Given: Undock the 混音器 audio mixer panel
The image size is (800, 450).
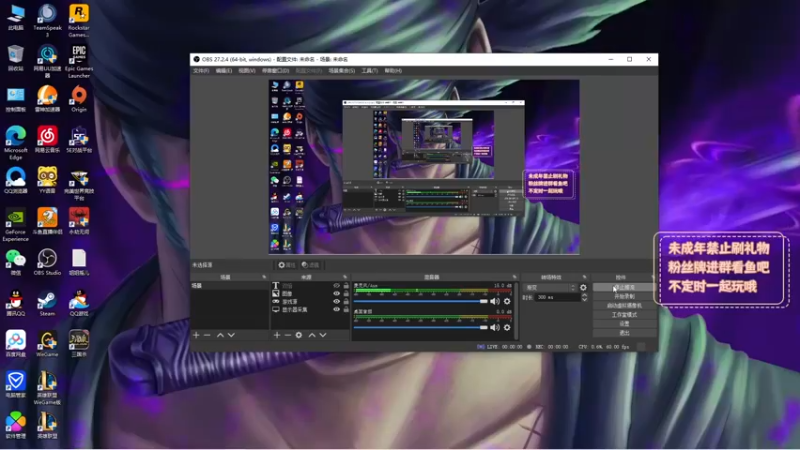Looking at the screenshot, I should click(x=514, y=277).
